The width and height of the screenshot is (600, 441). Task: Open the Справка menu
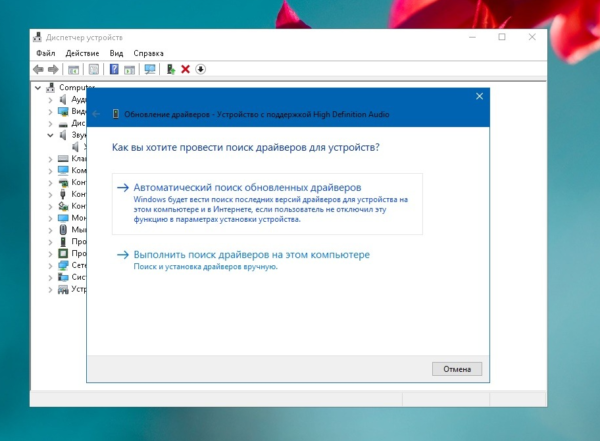click(148, 52)
